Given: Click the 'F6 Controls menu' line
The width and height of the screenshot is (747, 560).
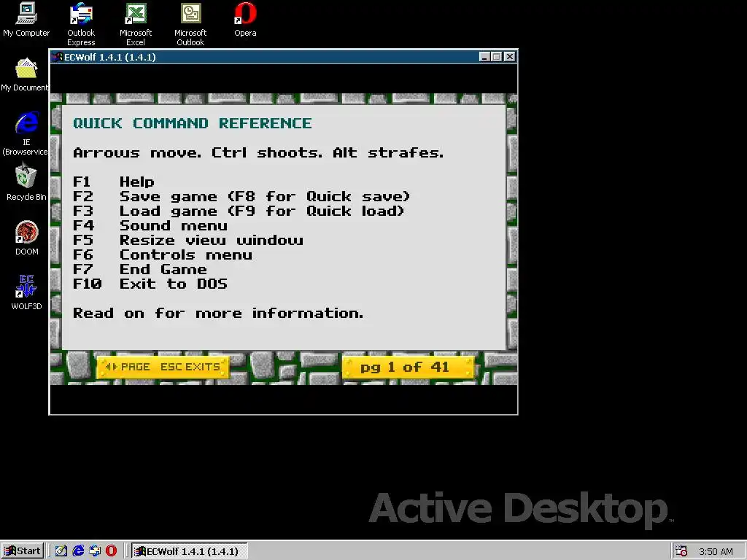Looking at the screenshot, I should [163, 254].
